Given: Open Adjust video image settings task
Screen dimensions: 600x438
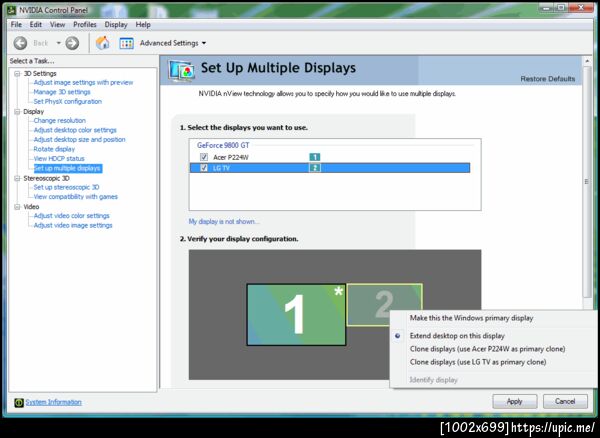Looking at the screenshot, I should pyautogui.click(x=73, y=226).
